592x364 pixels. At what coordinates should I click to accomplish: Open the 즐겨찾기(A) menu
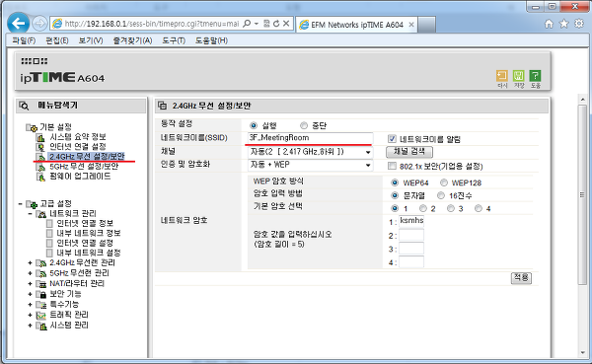click(132, 40)
